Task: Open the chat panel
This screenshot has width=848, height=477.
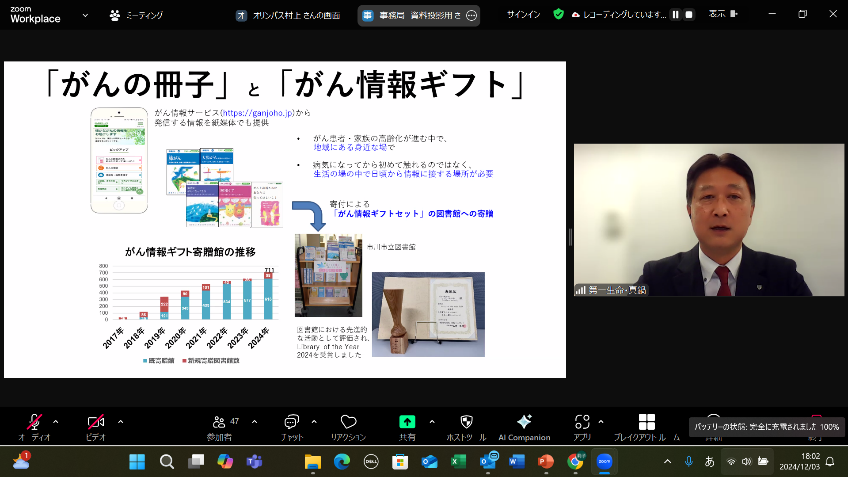Action: point(292,423)
